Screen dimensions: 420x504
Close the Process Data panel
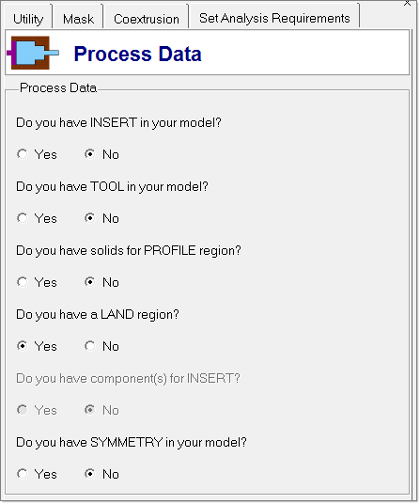[x=407, y=3]
